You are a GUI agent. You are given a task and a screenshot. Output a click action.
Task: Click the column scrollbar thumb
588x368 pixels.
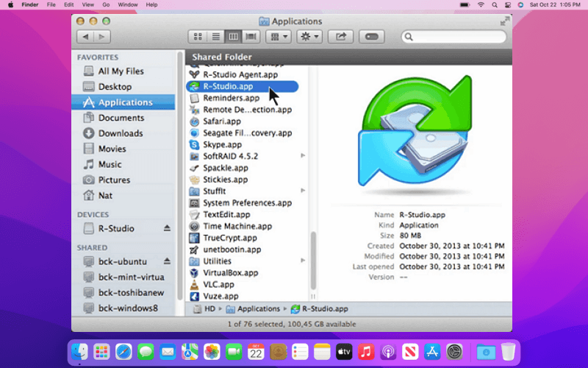click(x=313, y=261)
